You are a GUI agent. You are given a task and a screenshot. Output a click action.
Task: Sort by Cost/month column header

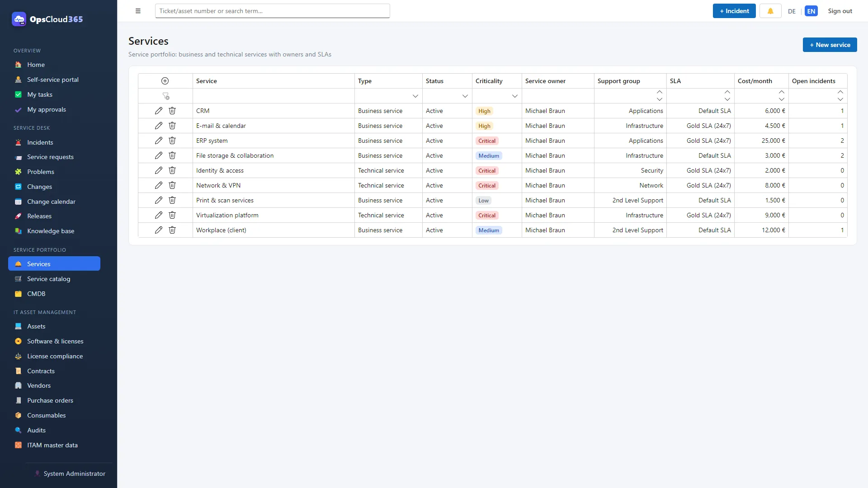click(x=761, y=81)
